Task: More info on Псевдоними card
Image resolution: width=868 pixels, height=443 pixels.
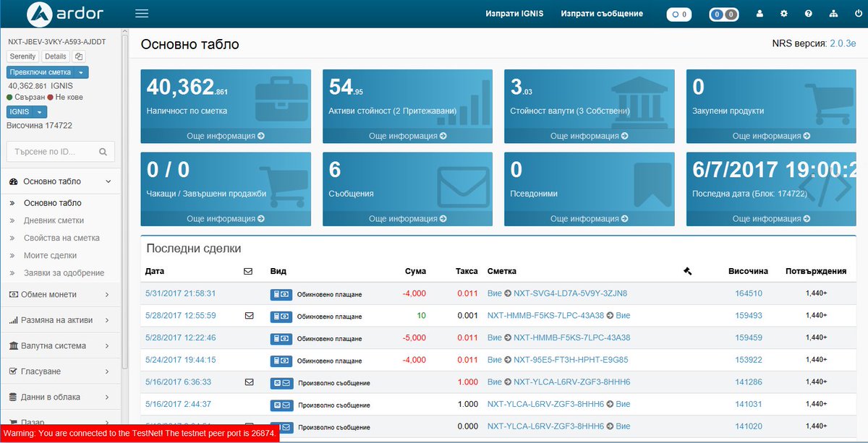Action: point(590,218)
